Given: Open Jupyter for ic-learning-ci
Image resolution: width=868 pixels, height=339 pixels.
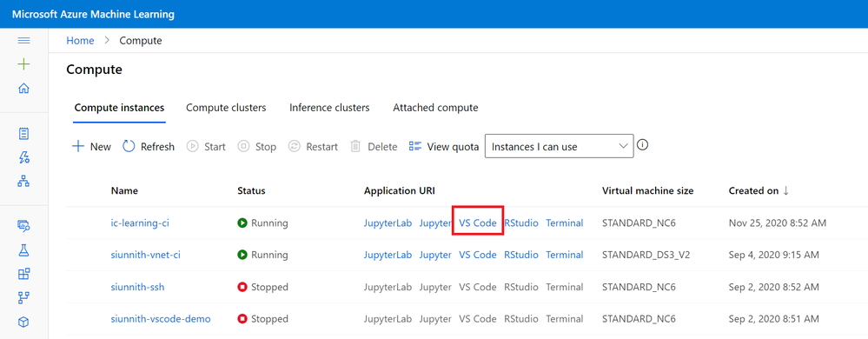Looking at the screenshot, I should click(435, 223).
